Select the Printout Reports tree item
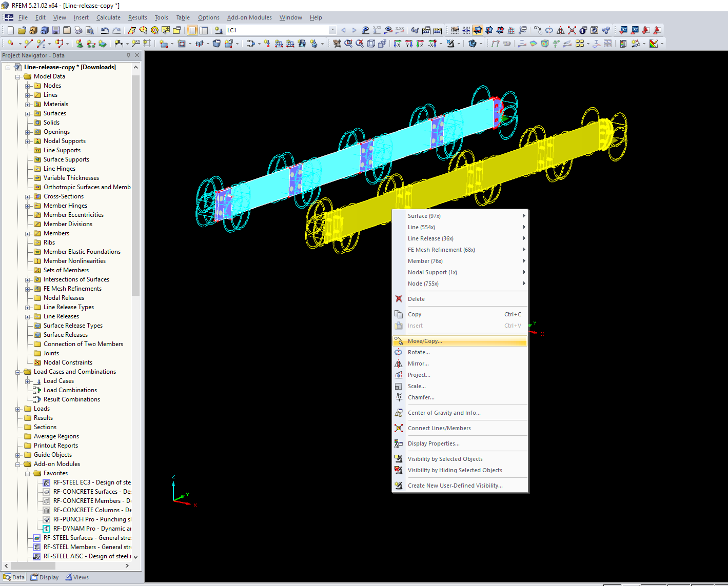 56,446
